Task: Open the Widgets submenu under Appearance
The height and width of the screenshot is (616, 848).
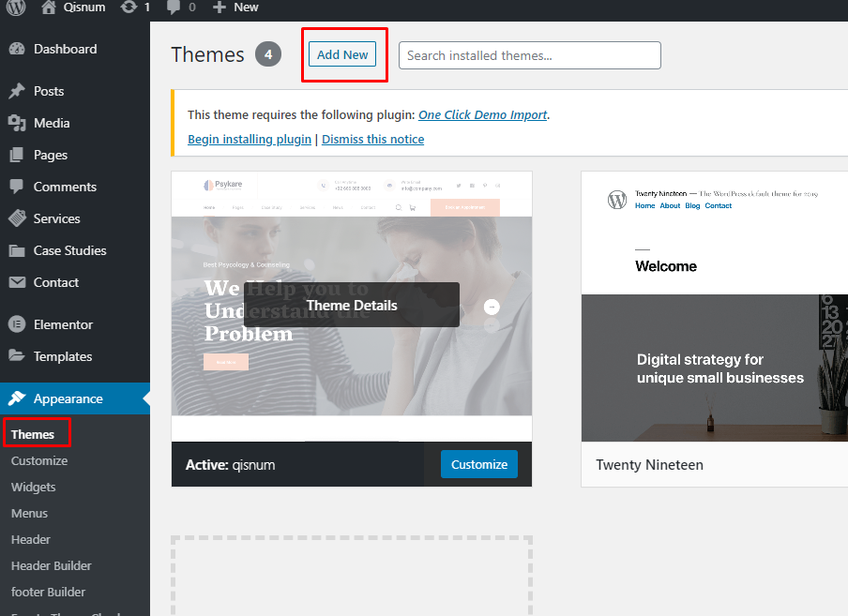Action: (x=34, y=487)
